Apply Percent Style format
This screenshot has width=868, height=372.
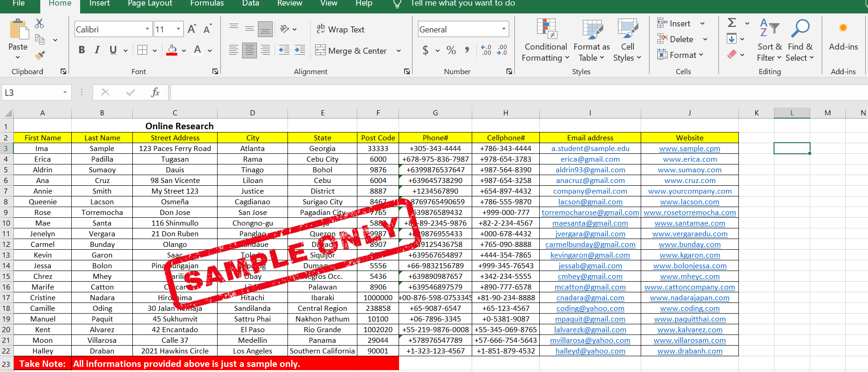[x=451, y=50]
